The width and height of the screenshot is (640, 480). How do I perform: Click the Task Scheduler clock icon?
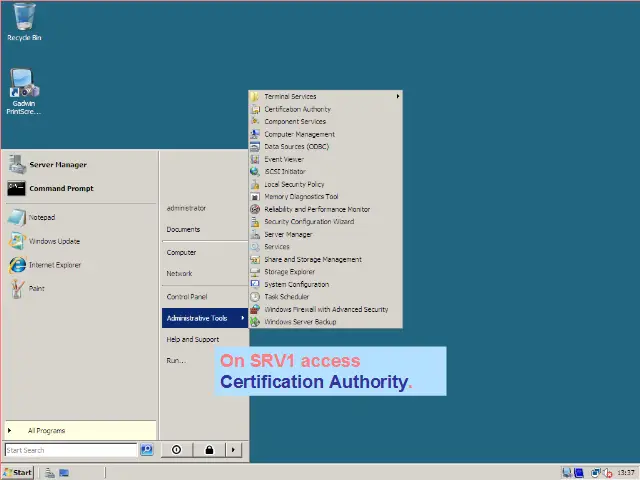[255, 297]
